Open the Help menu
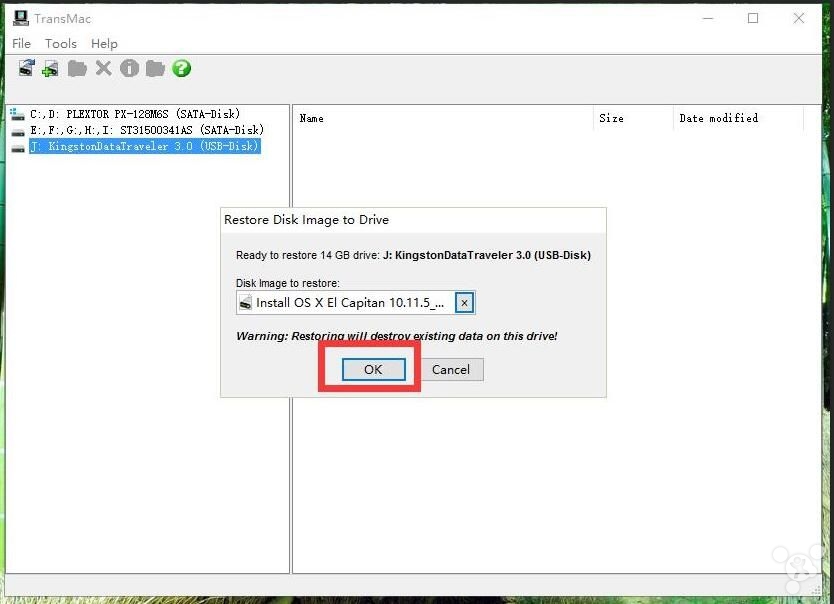834x604 pixels. (x=104, y=44)
